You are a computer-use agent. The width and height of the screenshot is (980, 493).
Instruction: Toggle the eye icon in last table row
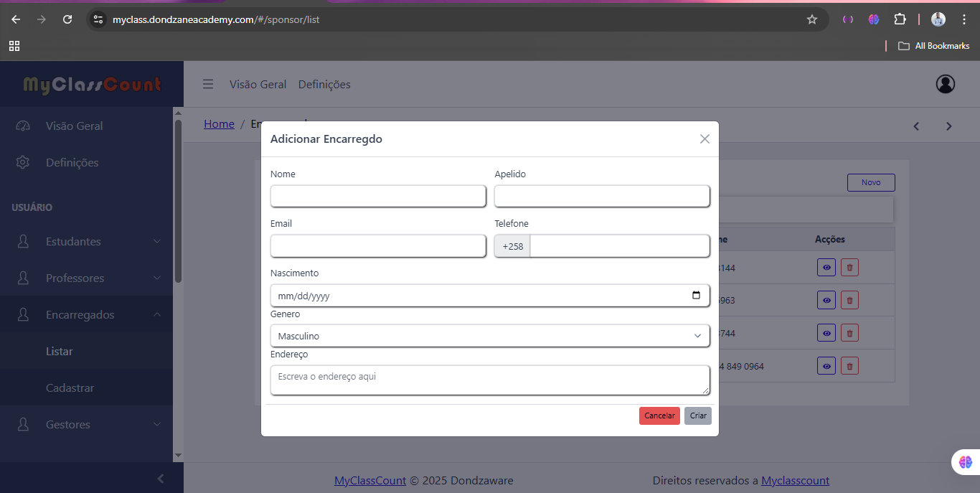pos(826,367)
